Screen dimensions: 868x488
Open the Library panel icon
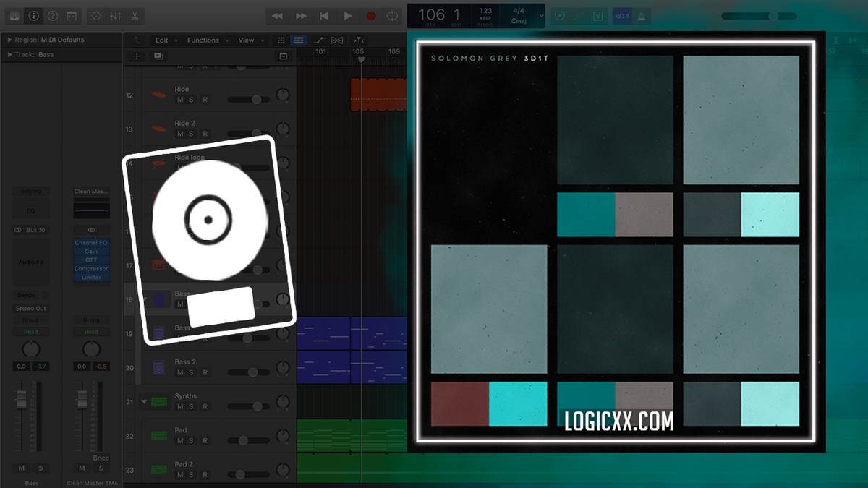[x=14, y=15]
